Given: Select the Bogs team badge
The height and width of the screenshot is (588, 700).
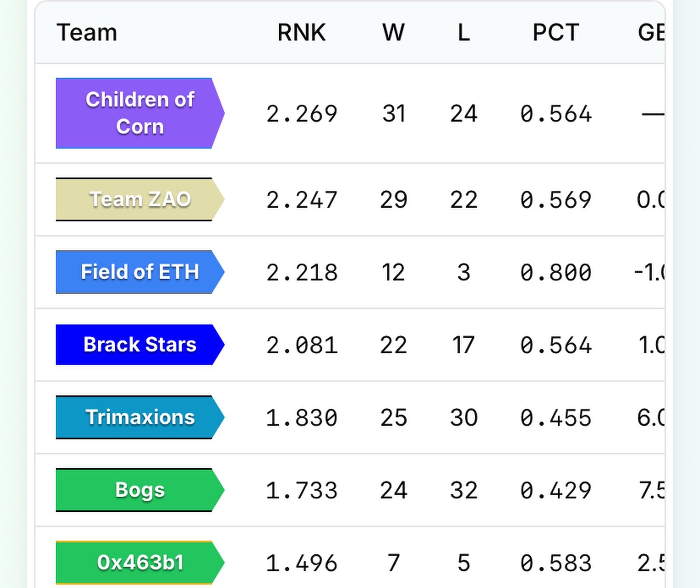Looking at the screenshot, I should point(140,490).
